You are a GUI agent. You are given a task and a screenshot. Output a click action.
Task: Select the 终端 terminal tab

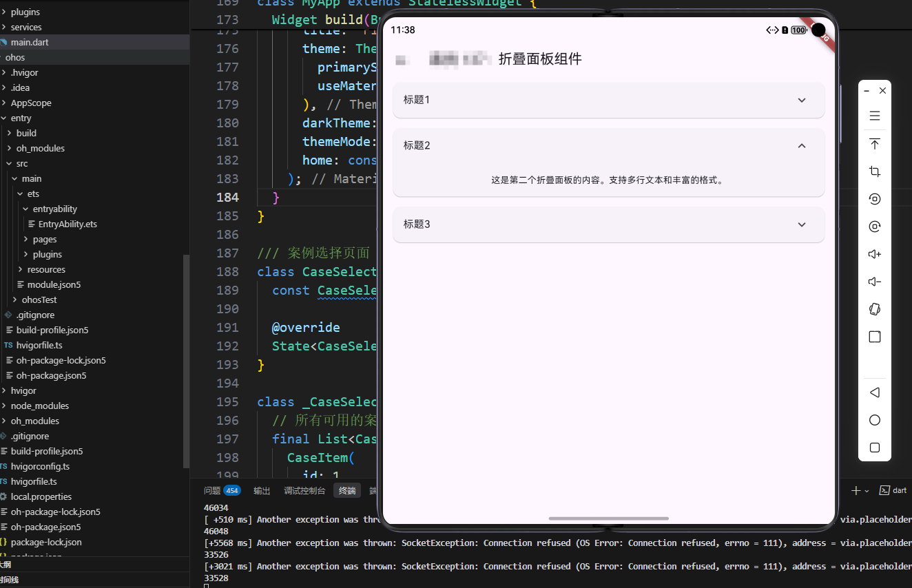pos(347,491)
